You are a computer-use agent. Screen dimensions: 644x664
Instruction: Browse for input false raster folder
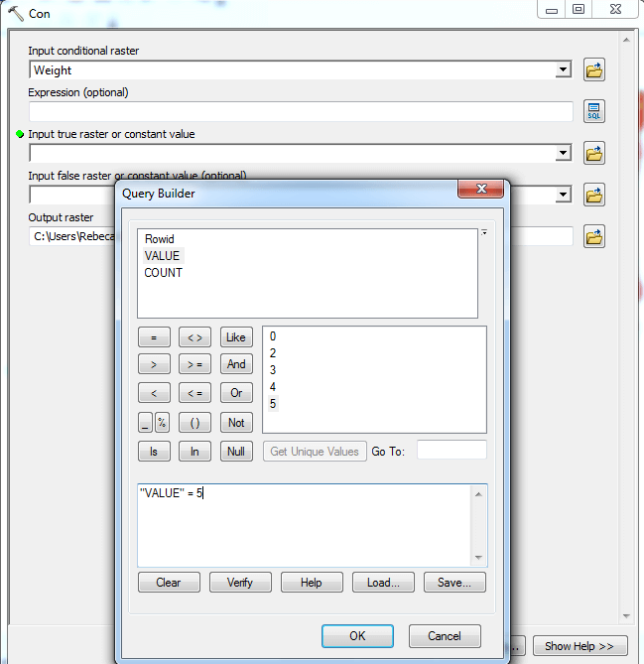(x=594, y=196)
